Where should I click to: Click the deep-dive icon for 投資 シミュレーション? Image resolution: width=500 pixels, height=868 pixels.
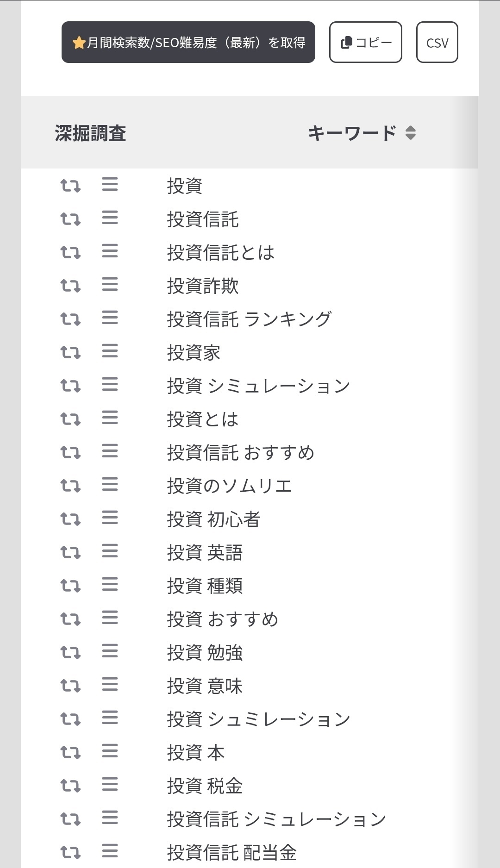(x=70, y=385)
